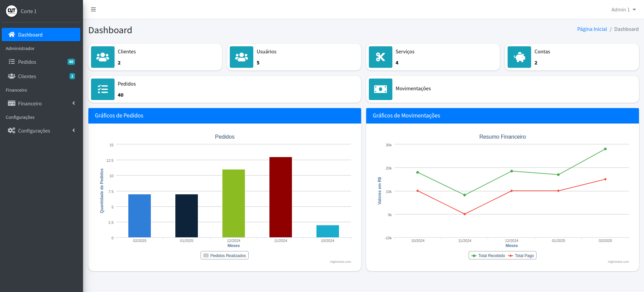The height and width of the screenshot is (292, 644).
Task: Click the Usuários card title
Action: tap(266, 52)
